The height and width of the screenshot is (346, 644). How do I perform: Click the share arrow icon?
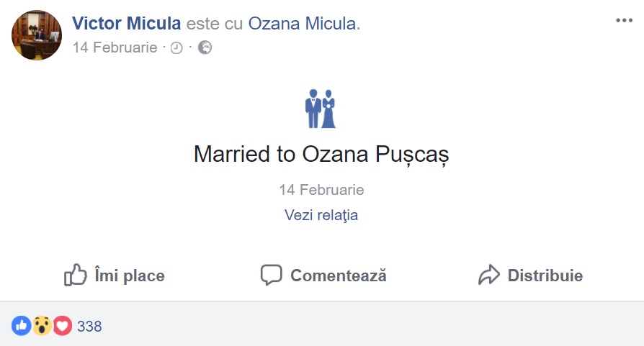pos(489,275)
